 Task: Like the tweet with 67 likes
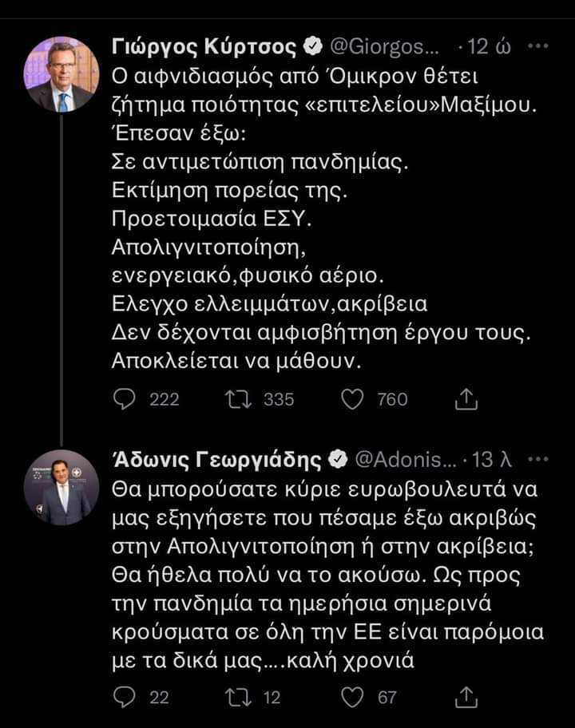pyautogui.click(x=352, y=697)
